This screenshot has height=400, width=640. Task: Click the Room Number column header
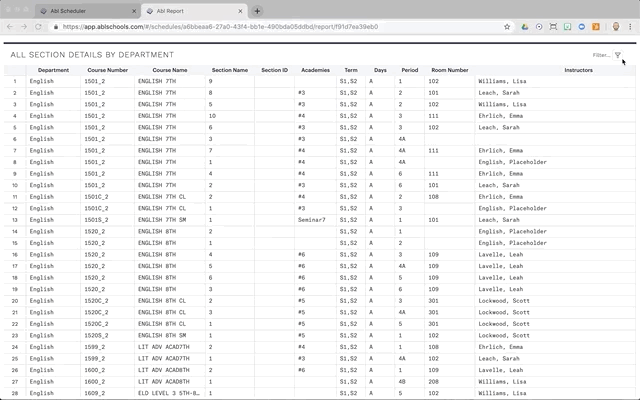click(x=450, y=70)
